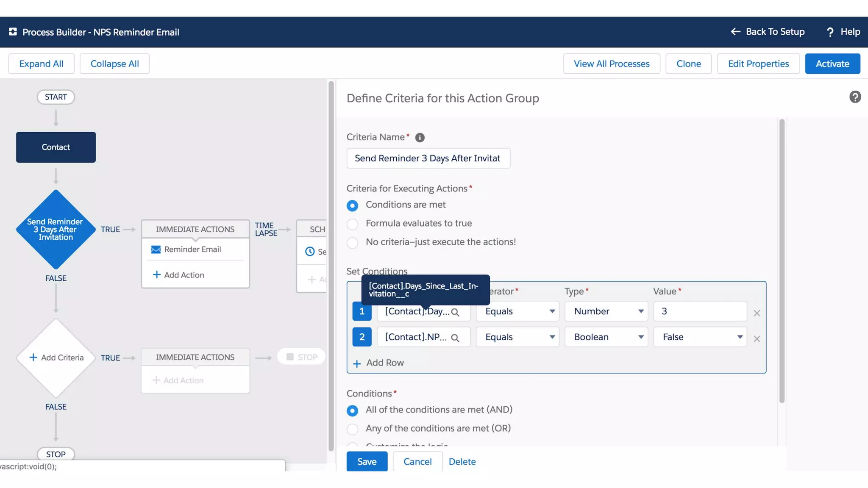Viewport: 868px width, 488px height.
Task: Click condition row number 1 badge
Action: [x=362, y=311]
